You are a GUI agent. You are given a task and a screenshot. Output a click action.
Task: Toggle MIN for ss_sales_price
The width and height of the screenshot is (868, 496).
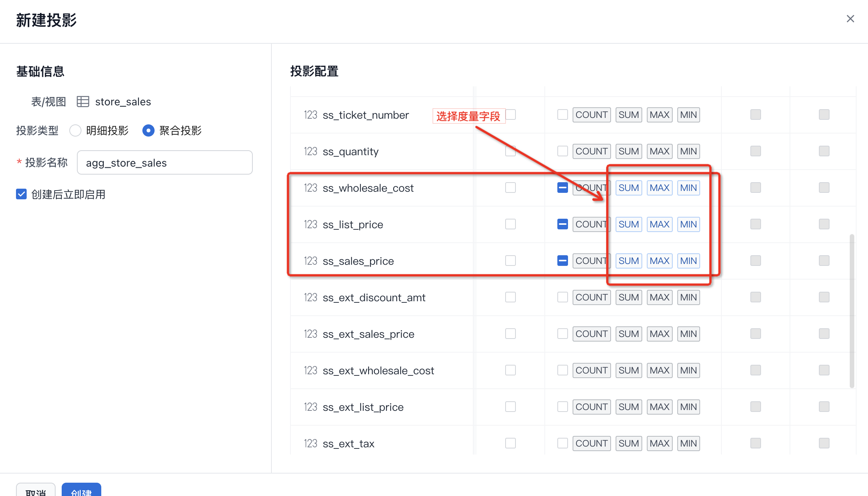pyautogui.click(x=688, y=261)
